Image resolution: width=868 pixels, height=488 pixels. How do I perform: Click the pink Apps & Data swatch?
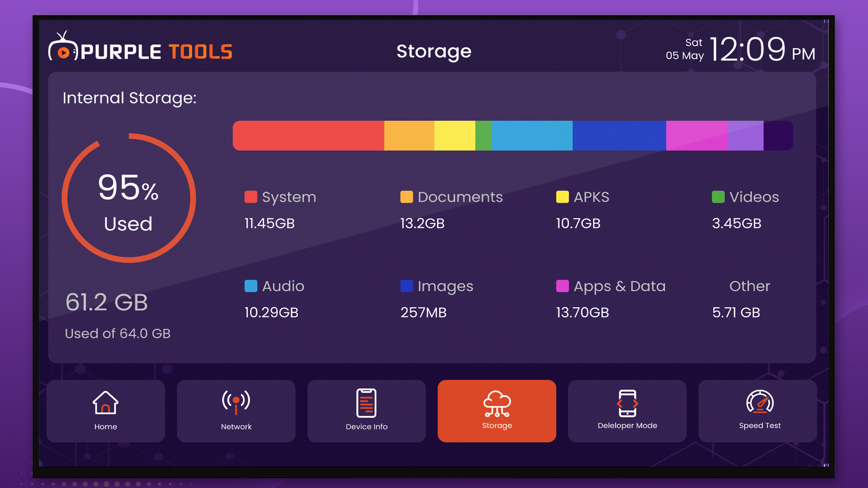(x=562, y=286)
